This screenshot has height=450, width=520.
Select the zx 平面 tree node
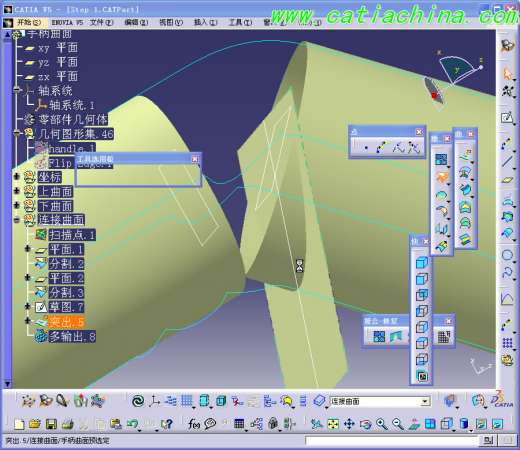(x=58, y=76)
